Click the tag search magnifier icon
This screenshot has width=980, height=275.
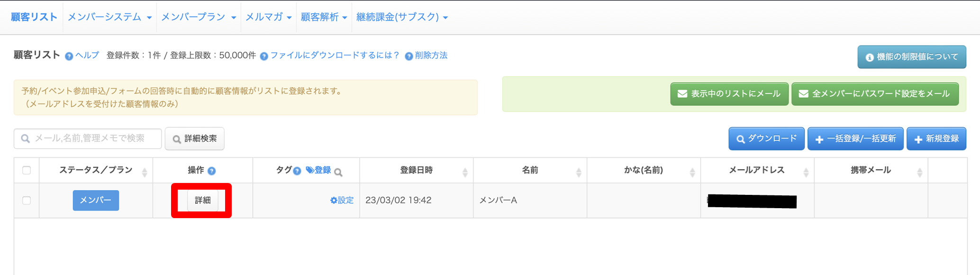[x=338, y=172]
